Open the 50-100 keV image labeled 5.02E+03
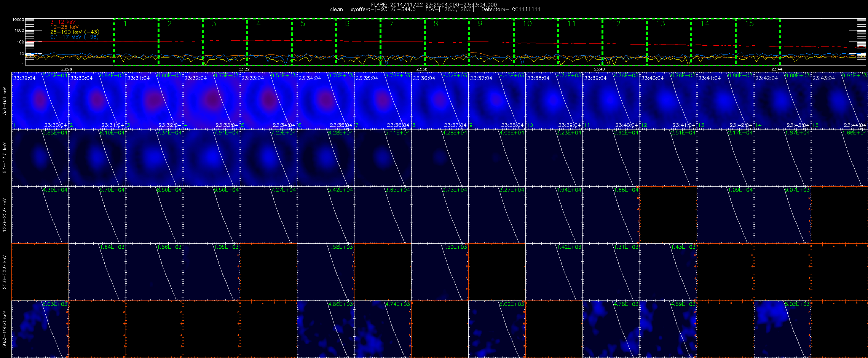 497,329
